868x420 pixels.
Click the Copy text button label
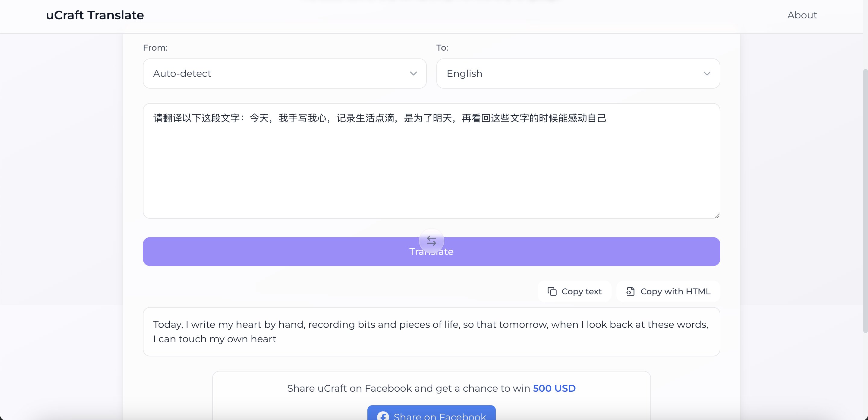[x=581, y=291]
